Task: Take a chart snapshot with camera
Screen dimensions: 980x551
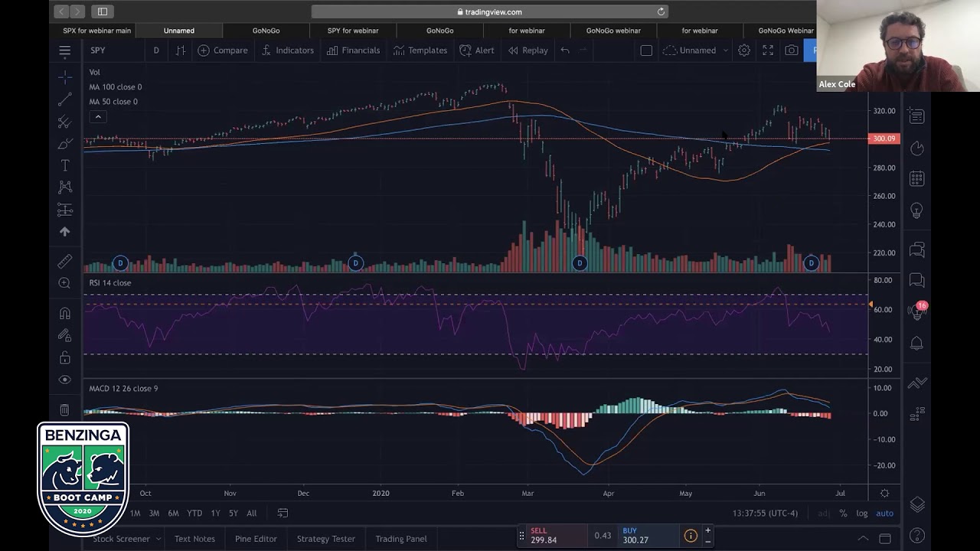Action: 792,51
